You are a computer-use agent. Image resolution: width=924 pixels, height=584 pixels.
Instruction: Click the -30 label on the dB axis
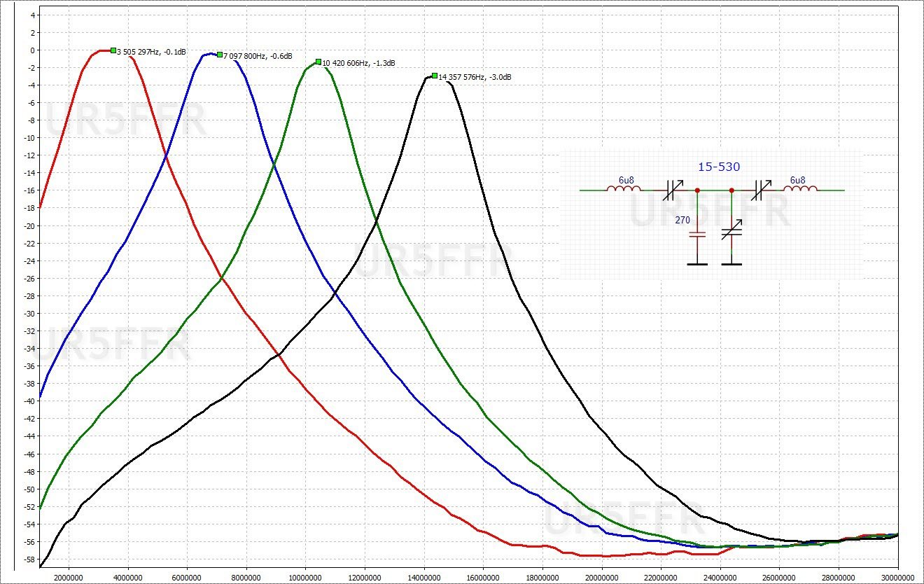click(31, 314)
